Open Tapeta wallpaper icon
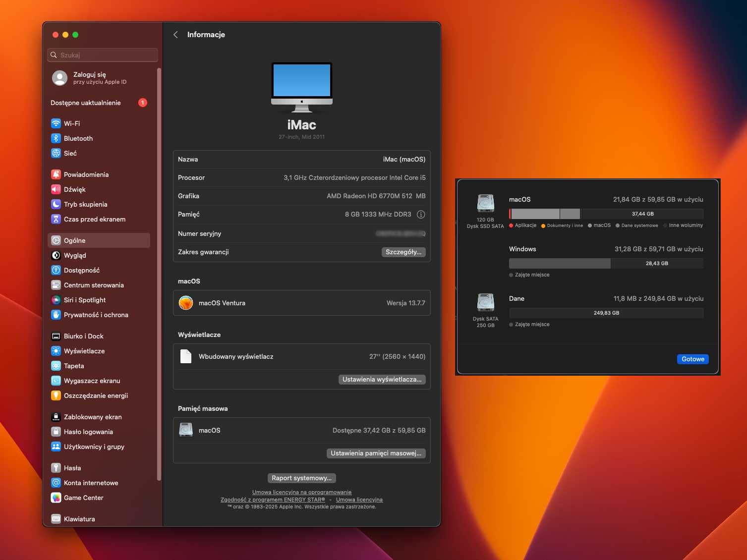 [56, 366]
